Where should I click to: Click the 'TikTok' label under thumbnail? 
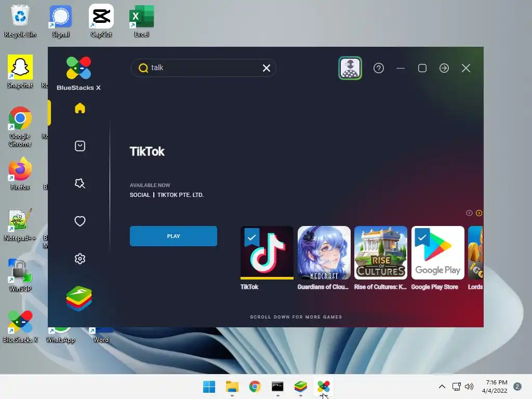tap(249, 287)
